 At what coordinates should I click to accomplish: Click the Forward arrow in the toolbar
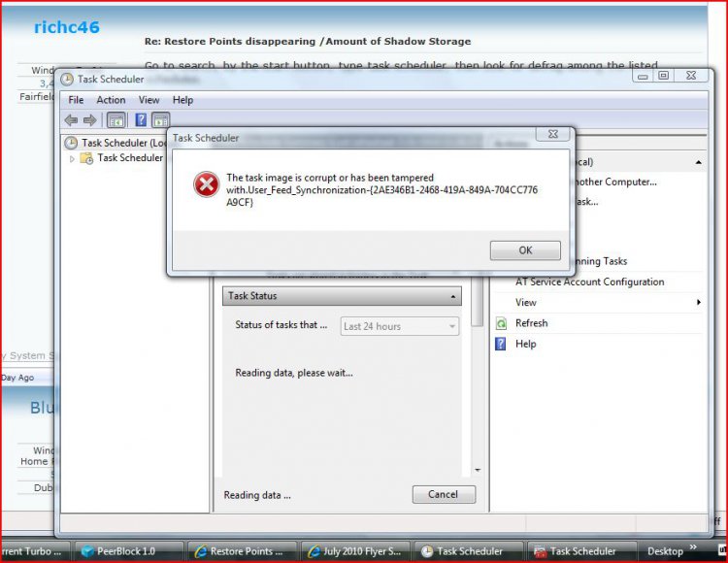point(89,120)
